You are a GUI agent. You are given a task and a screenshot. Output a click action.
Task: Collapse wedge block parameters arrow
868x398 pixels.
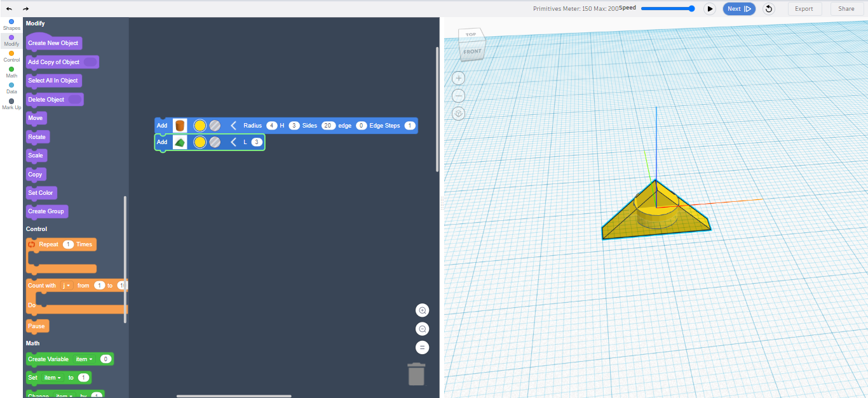(x=233, y=142)
